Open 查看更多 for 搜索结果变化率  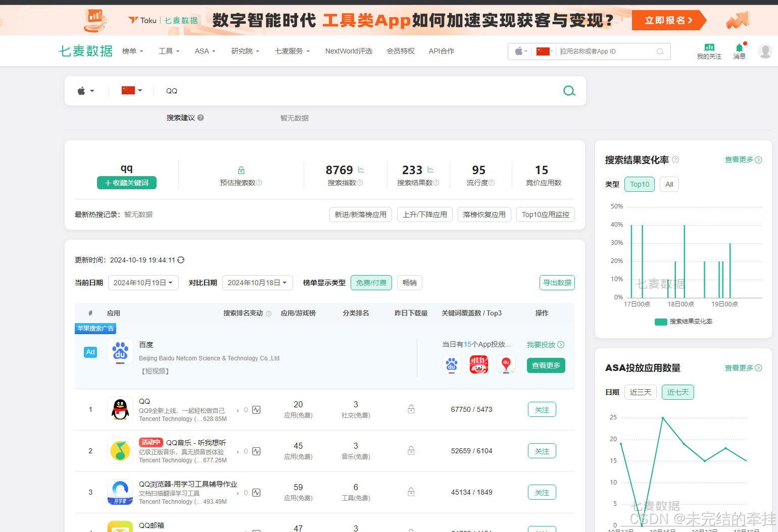743,159
